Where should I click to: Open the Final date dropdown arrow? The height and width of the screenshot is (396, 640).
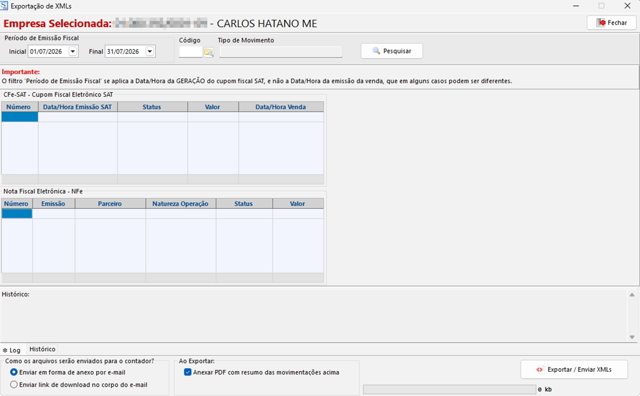[150, 51]
